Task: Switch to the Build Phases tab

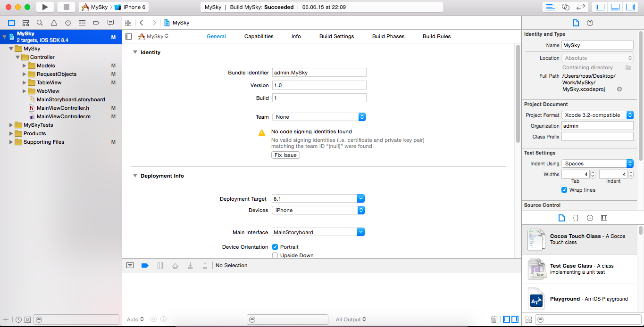Action: tap(388, 36)
